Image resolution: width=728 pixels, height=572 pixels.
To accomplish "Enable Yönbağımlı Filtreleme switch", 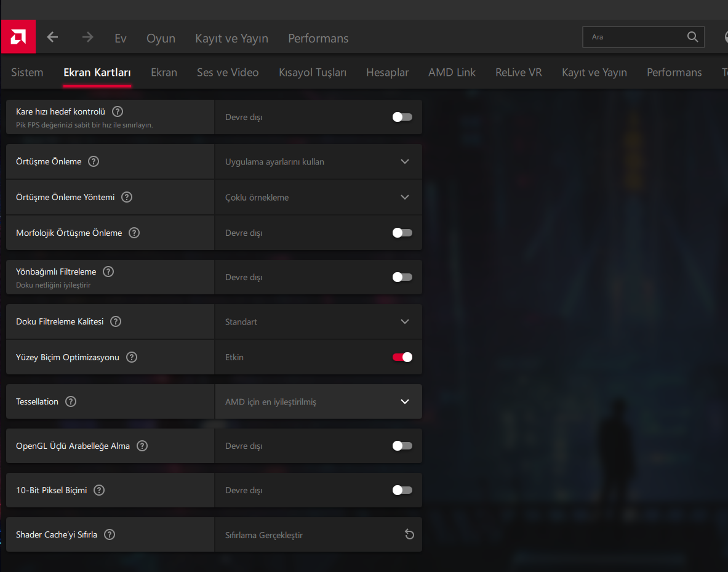I will click(402, 277).
